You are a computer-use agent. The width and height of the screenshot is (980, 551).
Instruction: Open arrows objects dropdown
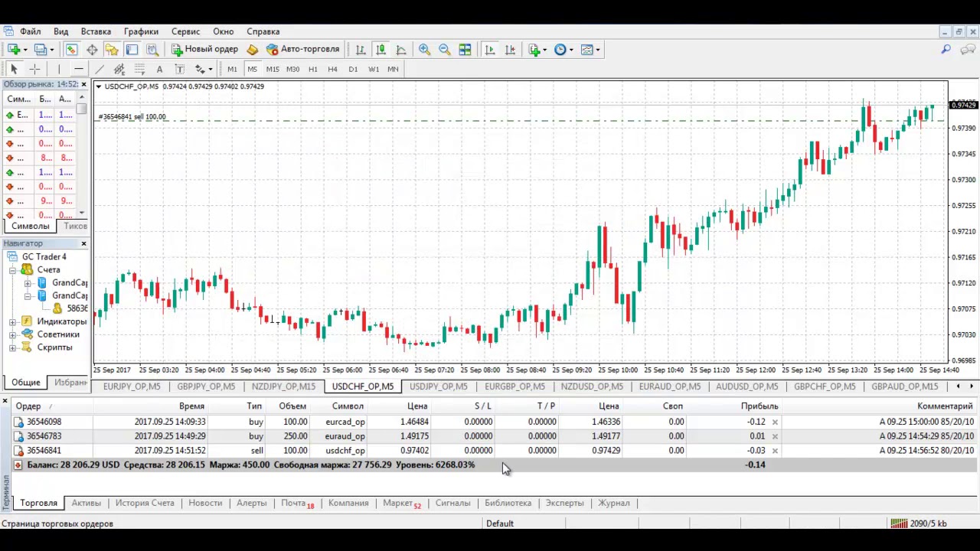[210, 69]
